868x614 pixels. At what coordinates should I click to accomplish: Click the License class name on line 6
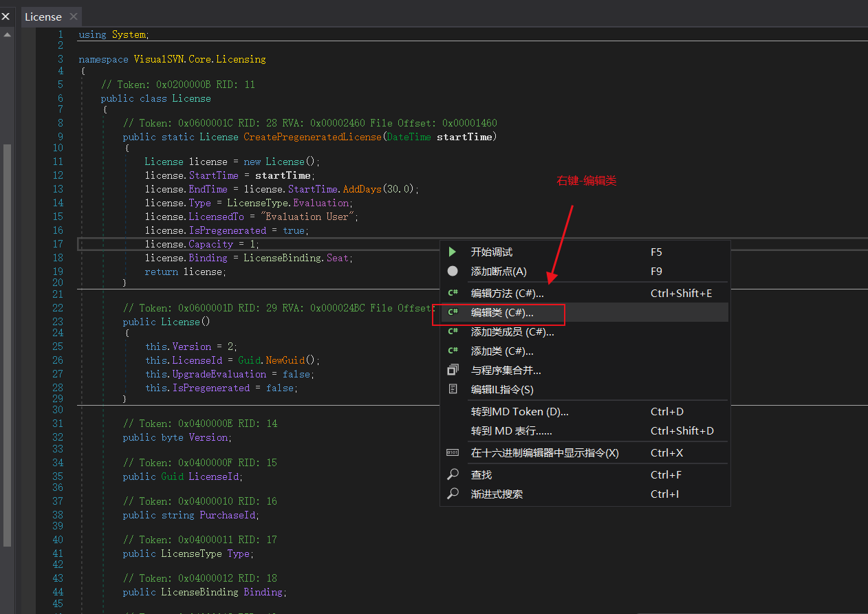click(191, 98)
